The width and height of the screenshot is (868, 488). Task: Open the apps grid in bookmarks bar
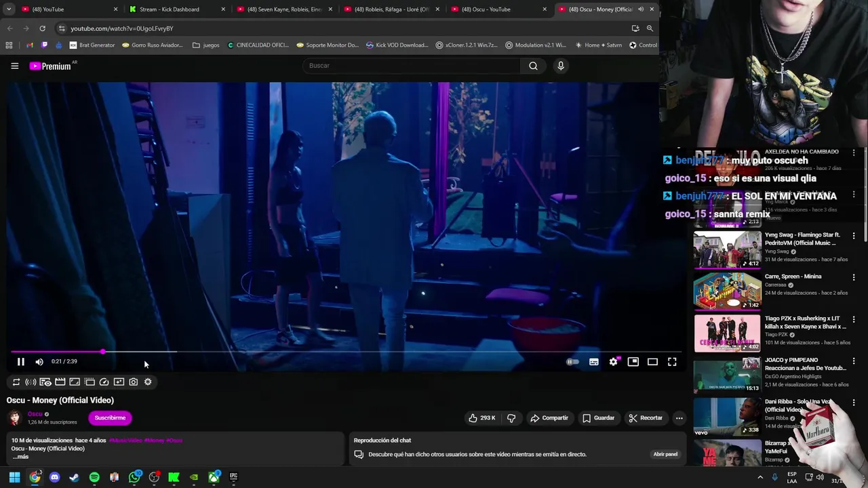tap(9, 45)
